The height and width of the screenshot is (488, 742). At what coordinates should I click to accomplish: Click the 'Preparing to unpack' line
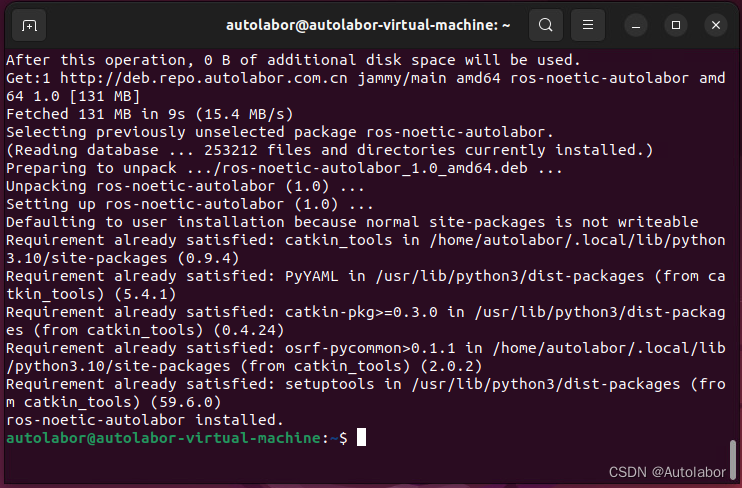[285, 168]
